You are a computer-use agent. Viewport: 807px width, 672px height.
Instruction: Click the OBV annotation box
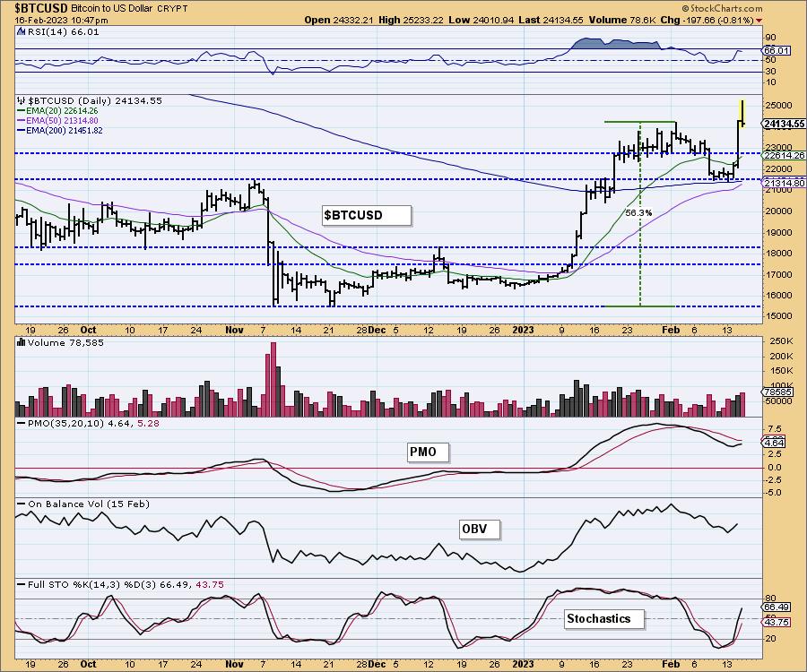tap(479, 529)
